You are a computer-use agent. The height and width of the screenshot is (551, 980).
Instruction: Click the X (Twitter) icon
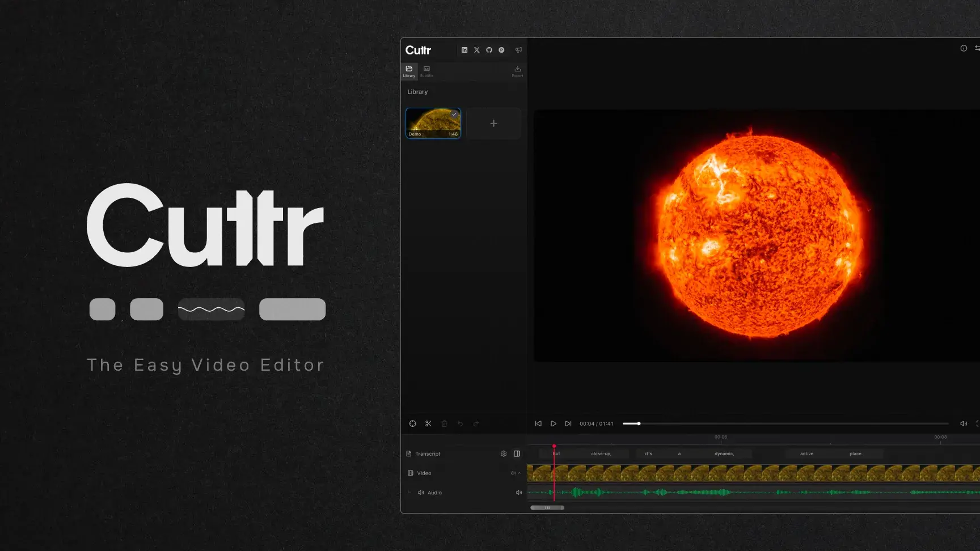coord(477,50)
